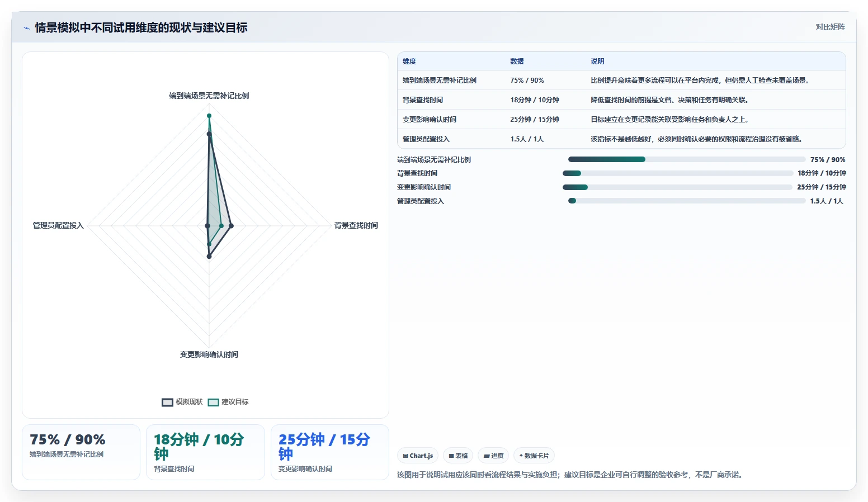Click radar axis label 端到端场景无需补记比例
Viewport: 868px width, 502px height.
(209, 96)
